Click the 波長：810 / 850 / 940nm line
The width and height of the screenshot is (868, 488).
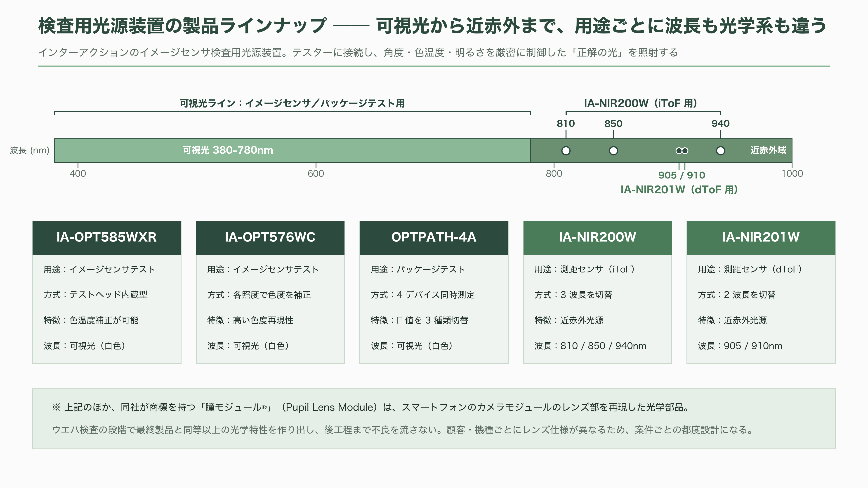(x=590, y=346)
